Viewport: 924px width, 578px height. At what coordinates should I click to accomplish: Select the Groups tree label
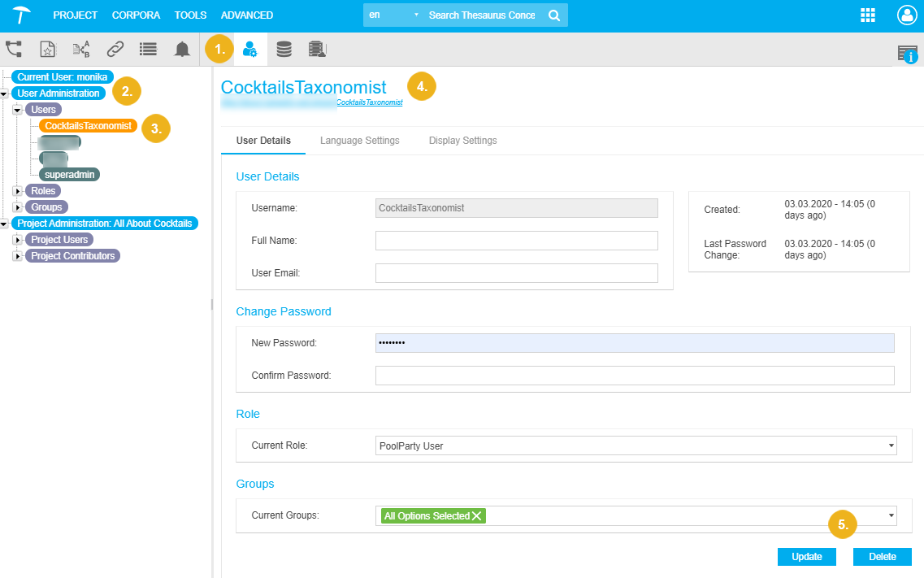pos(46,207)
